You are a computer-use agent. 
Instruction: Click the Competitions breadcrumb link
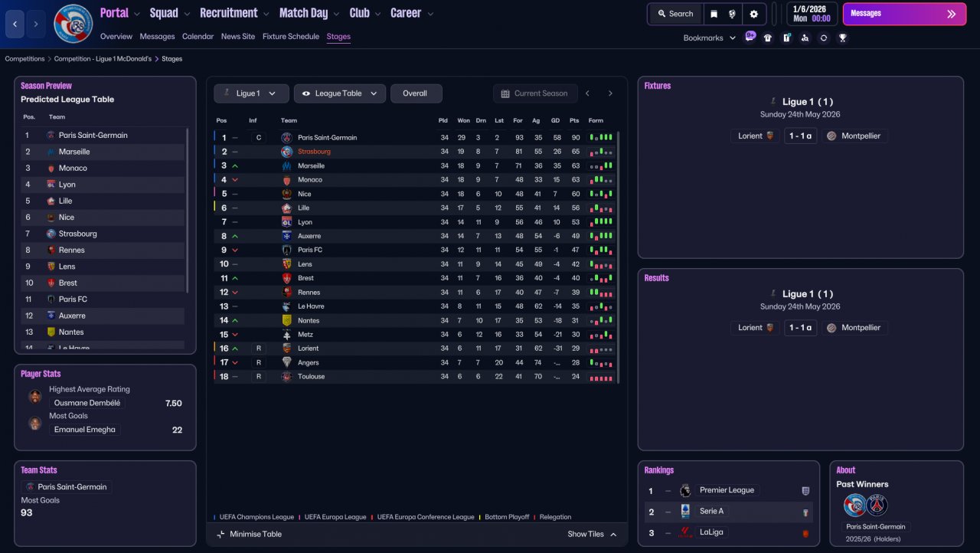(x=24, y=59)
